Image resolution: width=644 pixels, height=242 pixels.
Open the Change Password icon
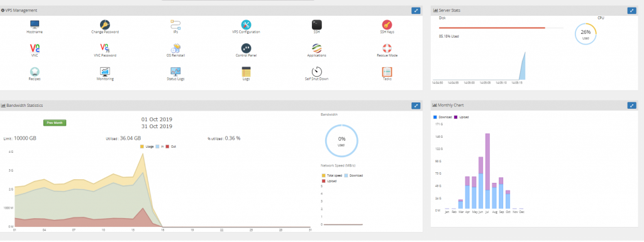[105, 25]
